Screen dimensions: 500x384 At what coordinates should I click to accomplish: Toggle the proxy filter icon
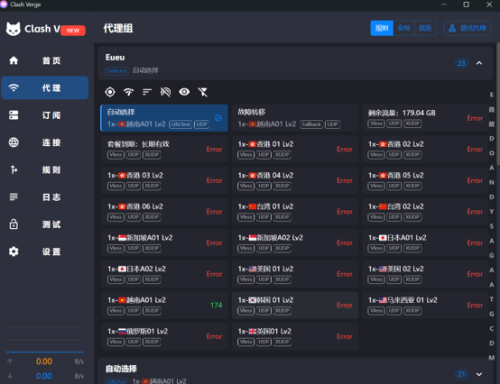click(203, 92)
